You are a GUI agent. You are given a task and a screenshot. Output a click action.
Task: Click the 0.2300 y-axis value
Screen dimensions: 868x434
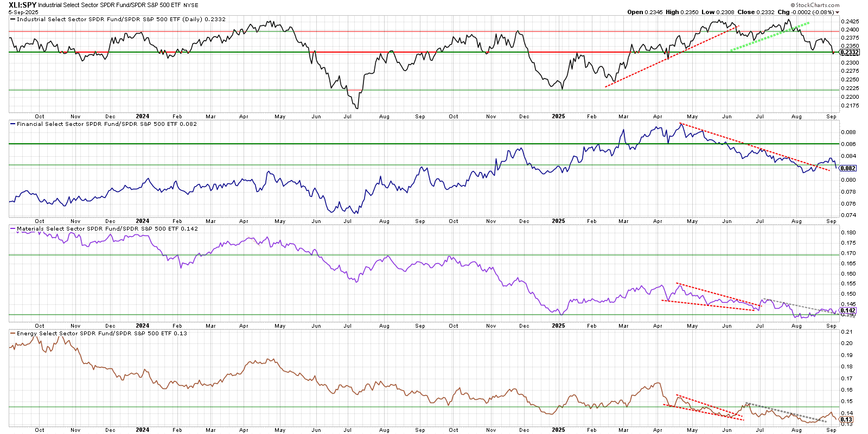tap(850, 63)
